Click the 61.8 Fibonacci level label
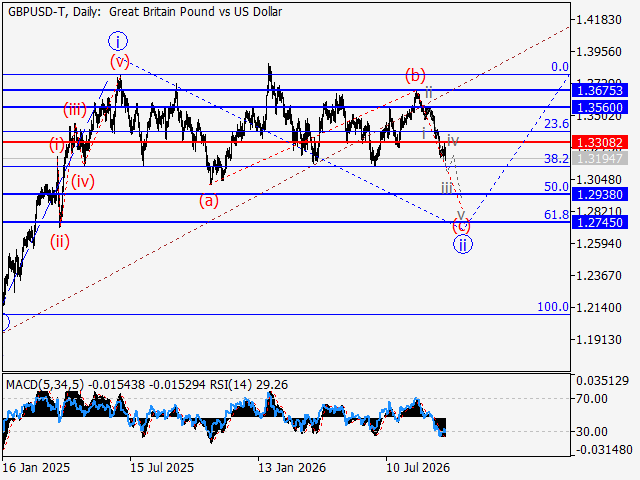Viewport: 640px width, 480px height. pos(556,215)
